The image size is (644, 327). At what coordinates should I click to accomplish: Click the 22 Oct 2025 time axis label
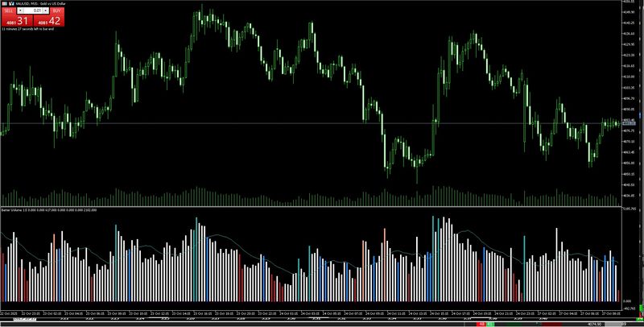(x=10, y=313)
